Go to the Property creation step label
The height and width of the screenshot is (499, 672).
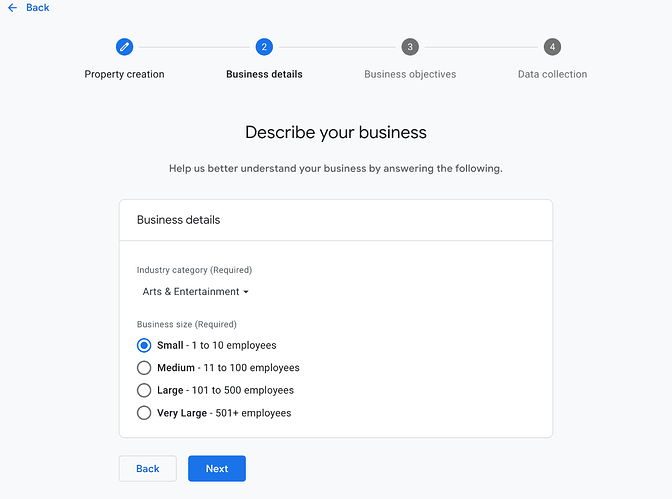click(124, 74)
